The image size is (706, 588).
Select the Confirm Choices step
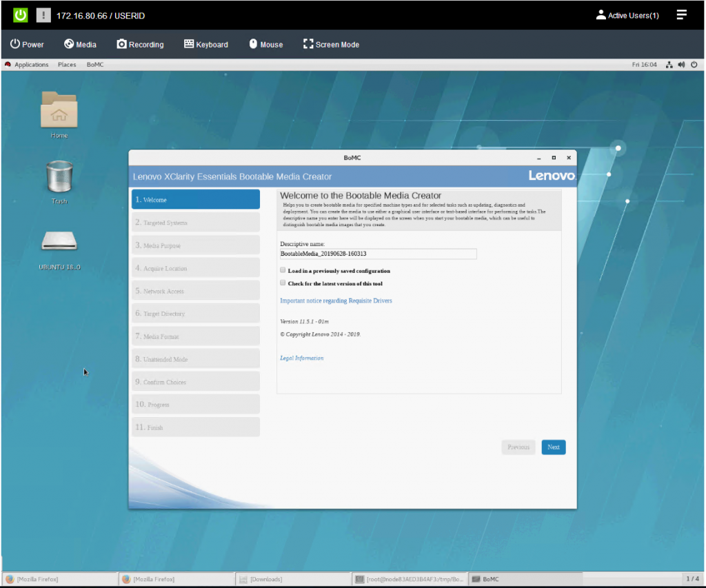coord(195,381)
